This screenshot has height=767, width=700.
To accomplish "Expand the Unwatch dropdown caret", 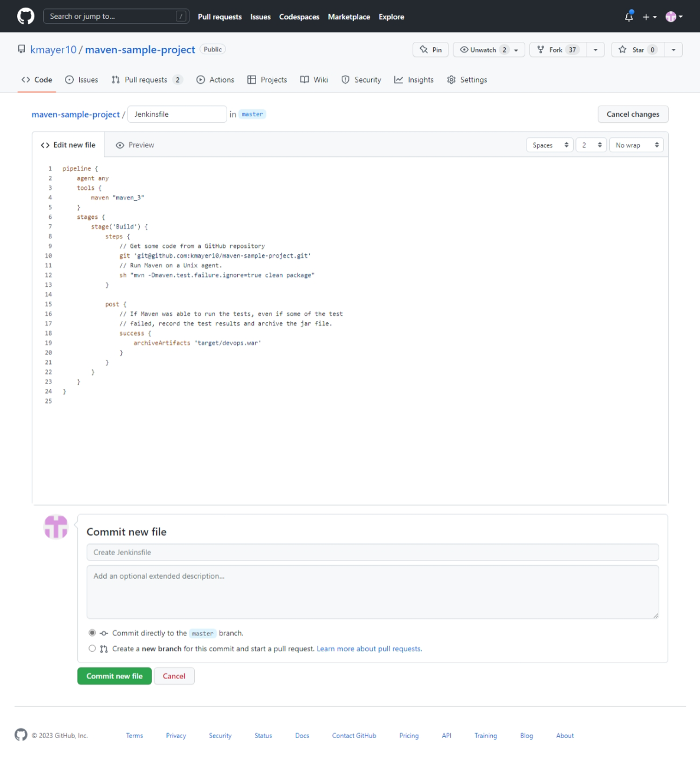I will [516, 50].
